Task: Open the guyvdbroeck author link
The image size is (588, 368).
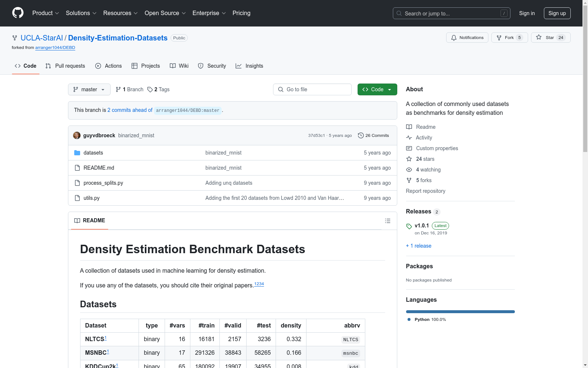Action: point(99,135)
